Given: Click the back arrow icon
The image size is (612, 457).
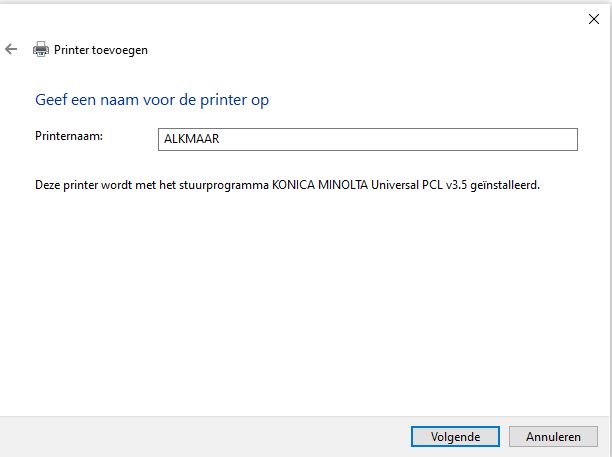Looking at the screenshot, I should [11, 49].
